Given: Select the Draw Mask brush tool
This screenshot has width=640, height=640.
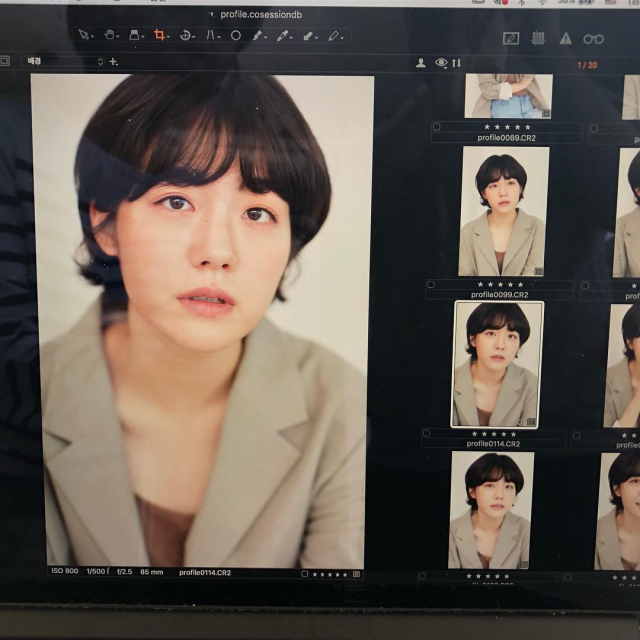Looking at the screenshot, I should coord(259,36).
